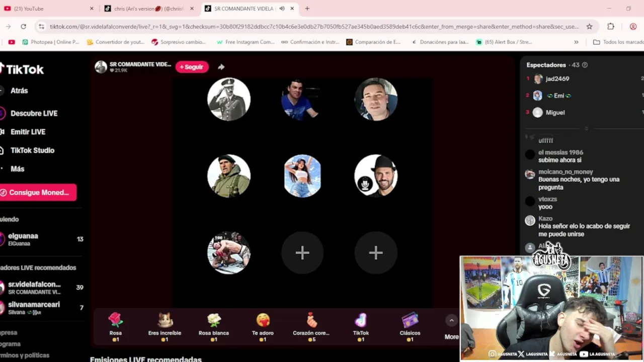Share the live stream arrow icon
Screen dimensions: 644x362
pyautogui.click(x=221, y=67)
